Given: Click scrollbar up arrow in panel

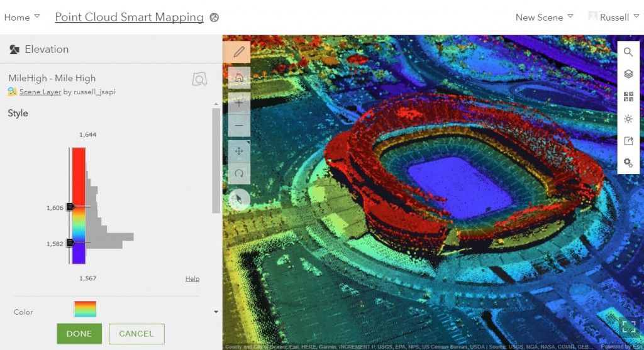Looking at the screenshot, I should pos(216,104).
